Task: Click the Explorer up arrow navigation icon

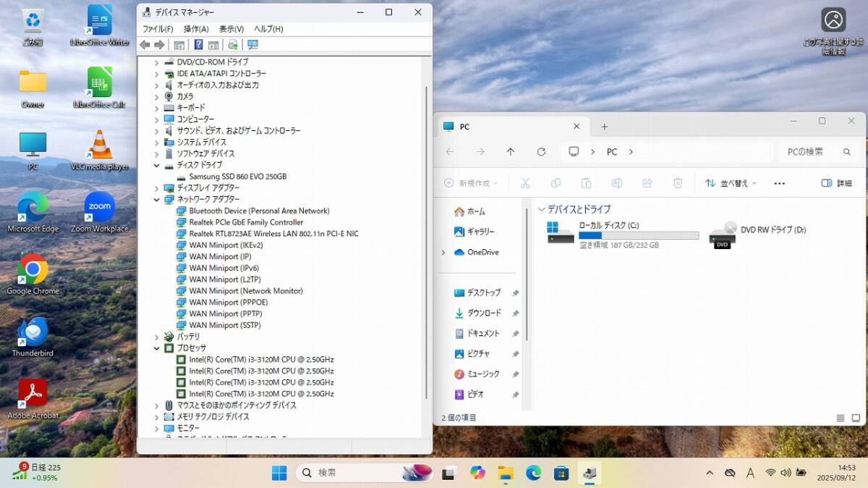Action: click(511, 152)
